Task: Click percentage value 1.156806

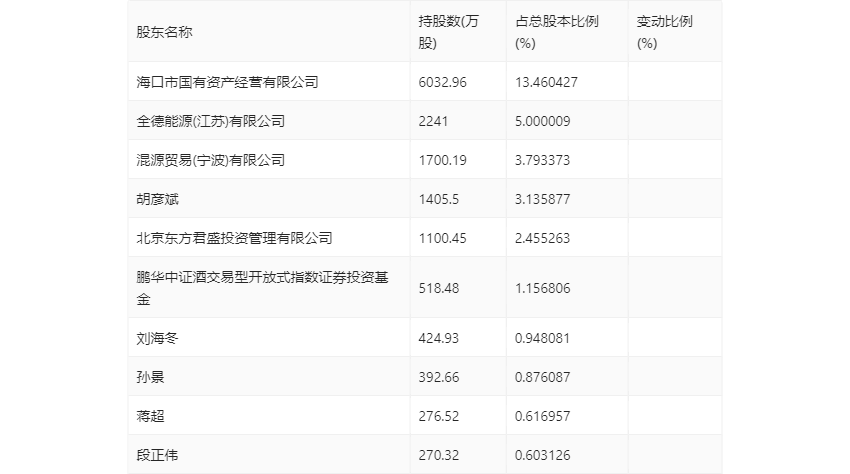Action: (543, 288)
